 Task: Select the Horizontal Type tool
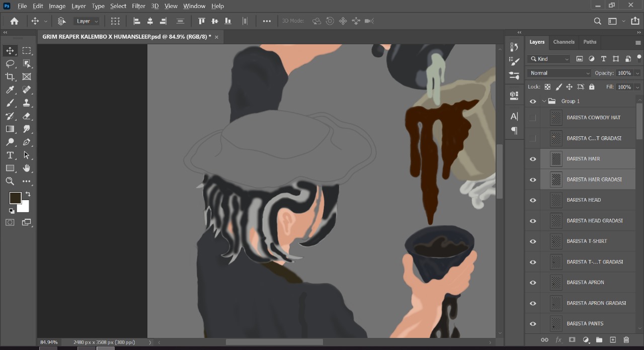(x=10, y=155)
